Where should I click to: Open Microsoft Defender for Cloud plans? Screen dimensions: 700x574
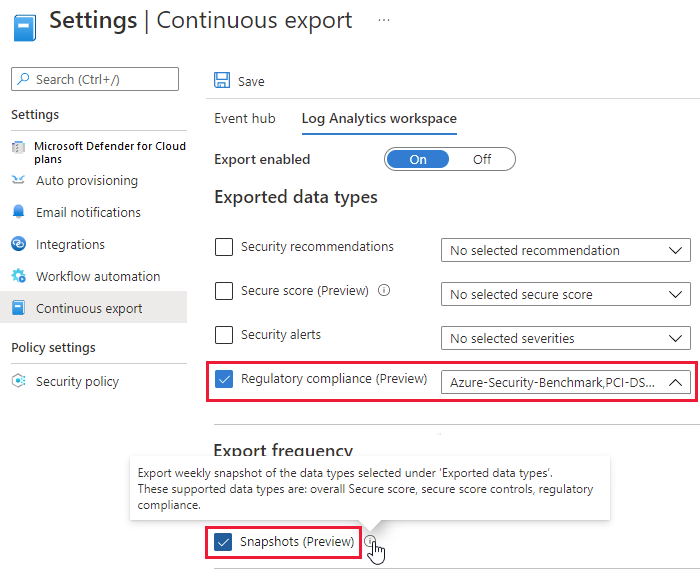click(109, 152)
